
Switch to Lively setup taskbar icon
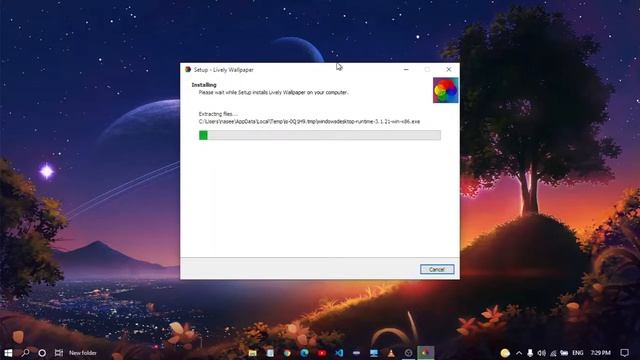pos(426,353)
